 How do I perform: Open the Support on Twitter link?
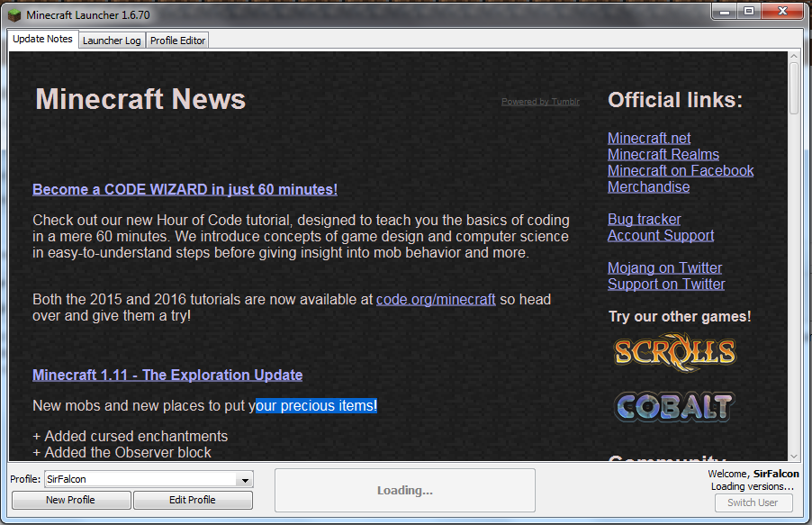tap(666, 284)
